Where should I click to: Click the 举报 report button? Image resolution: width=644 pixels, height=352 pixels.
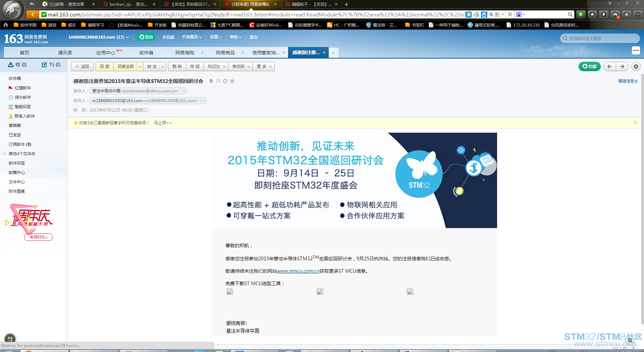195,67
